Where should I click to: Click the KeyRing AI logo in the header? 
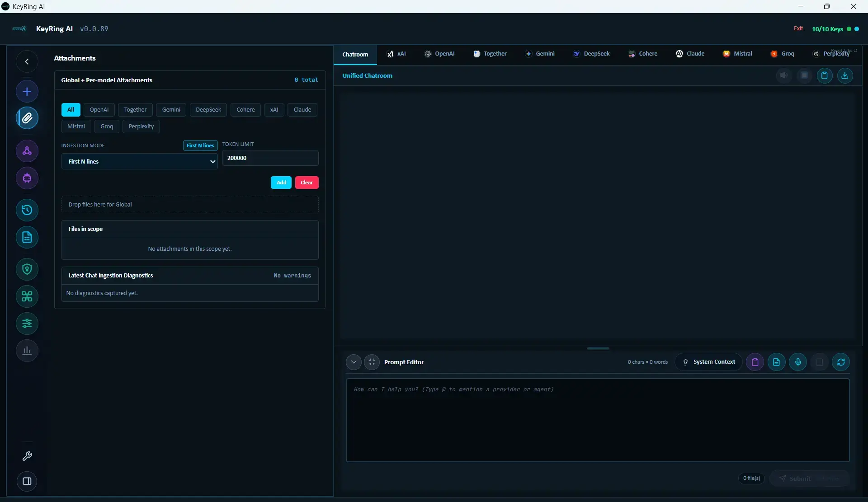[x=19, y=28]
